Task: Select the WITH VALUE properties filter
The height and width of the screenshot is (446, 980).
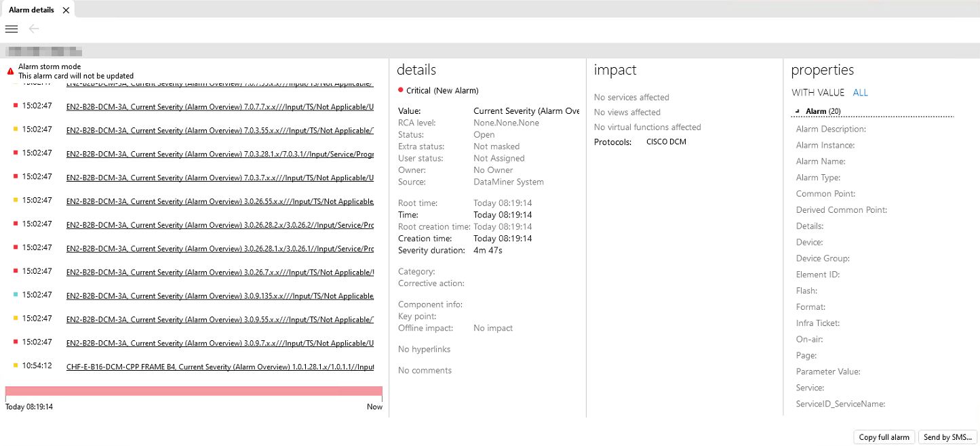Action: coord(818,93)
